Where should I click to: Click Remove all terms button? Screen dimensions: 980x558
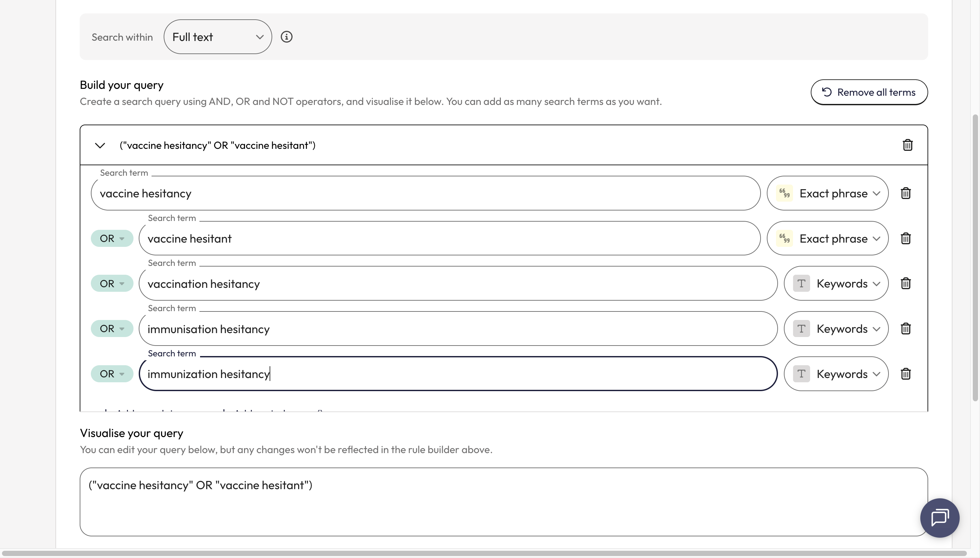[869, 92]
